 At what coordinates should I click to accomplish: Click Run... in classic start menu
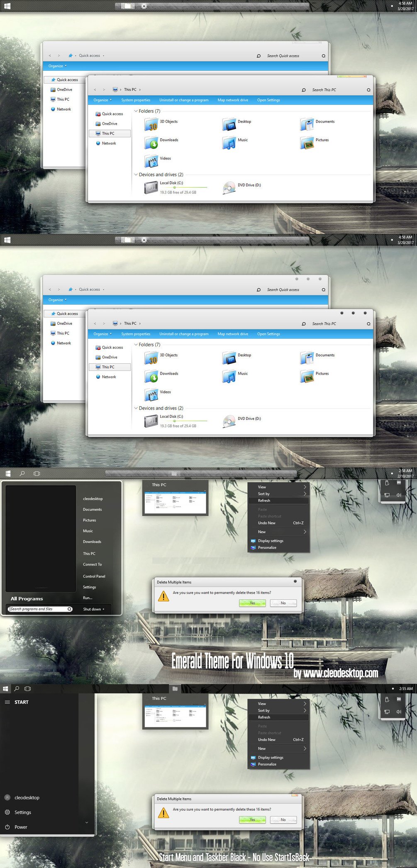[x=88, y=598]
